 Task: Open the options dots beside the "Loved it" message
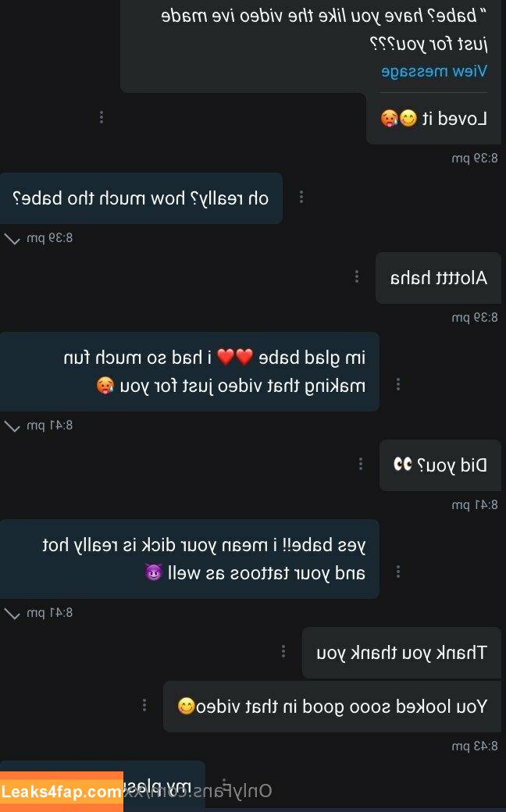[102, 118]
